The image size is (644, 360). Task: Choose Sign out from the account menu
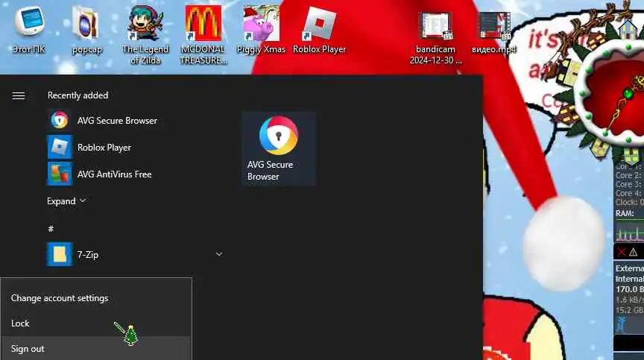(x=28, y=349)
